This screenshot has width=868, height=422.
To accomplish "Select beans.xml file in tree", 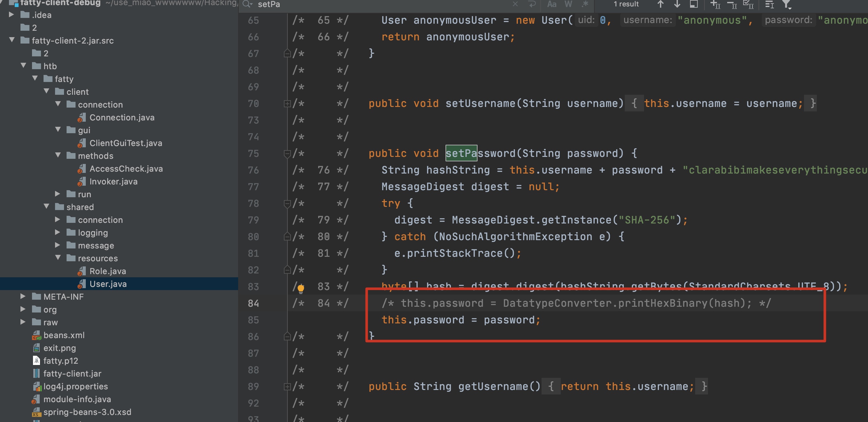I will click(x=64, y=335).
